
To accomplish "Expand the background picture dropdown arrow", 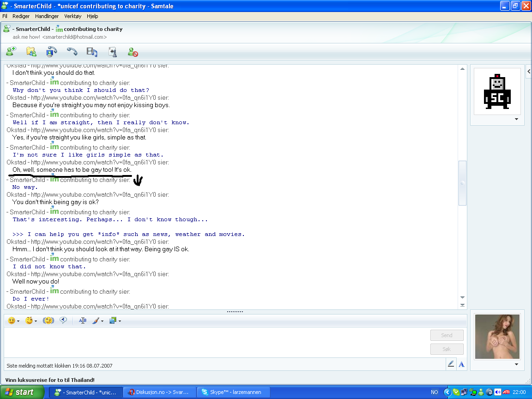I will pos(120,321).
